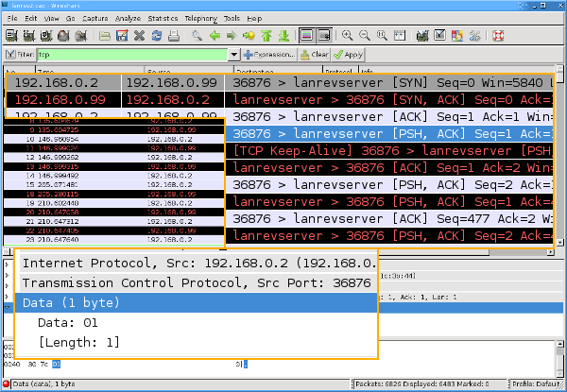
Task: Select packet 9 at 135.604725
Action: [114, 129]
